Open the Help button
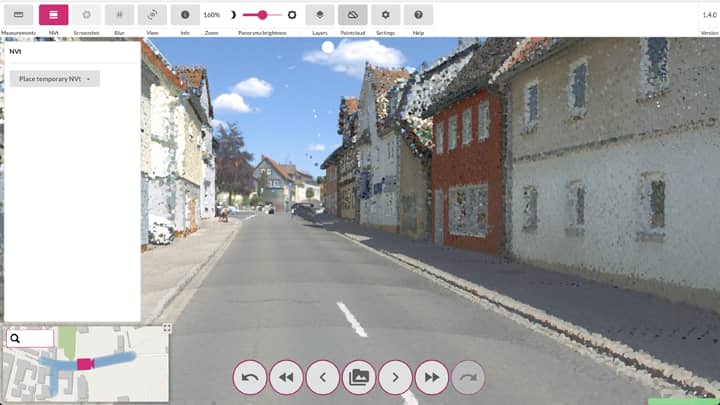This screenshot has height=405, width=720. tap(418, 15)
